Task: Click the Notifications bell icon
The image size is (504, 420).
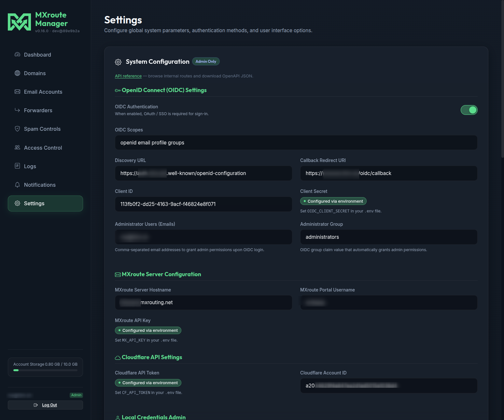Action: [x=17, y=184]
